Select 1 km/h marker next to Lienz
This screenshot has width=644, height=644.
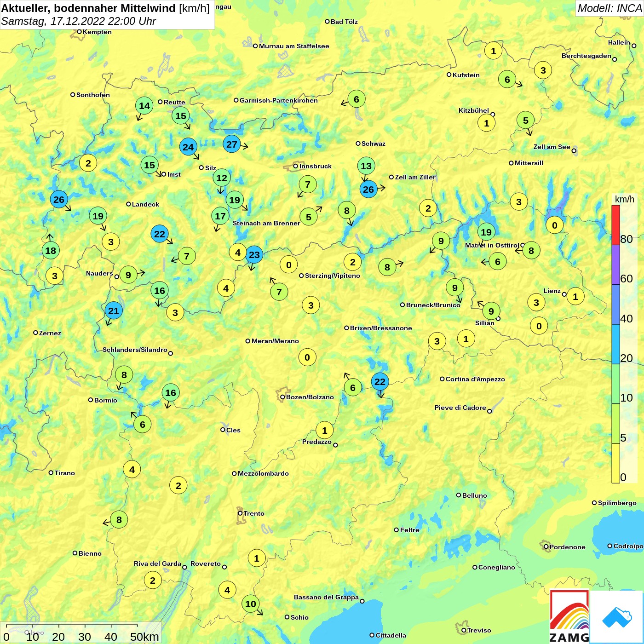pyautogui.click(x=575, y=297)
